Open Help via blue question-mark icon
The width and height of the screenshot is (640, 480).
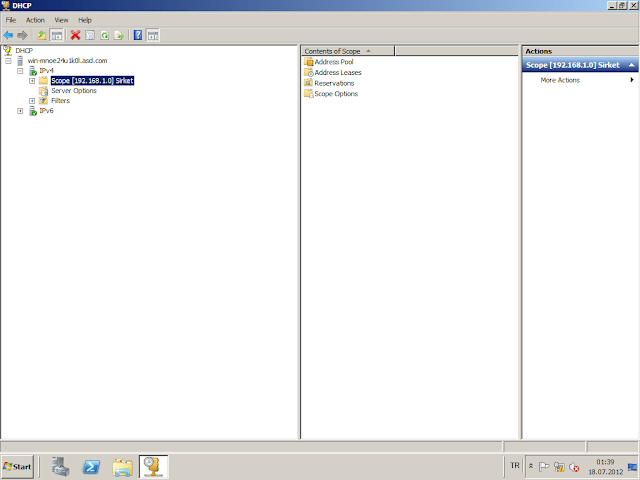click(x=137, y=35)
